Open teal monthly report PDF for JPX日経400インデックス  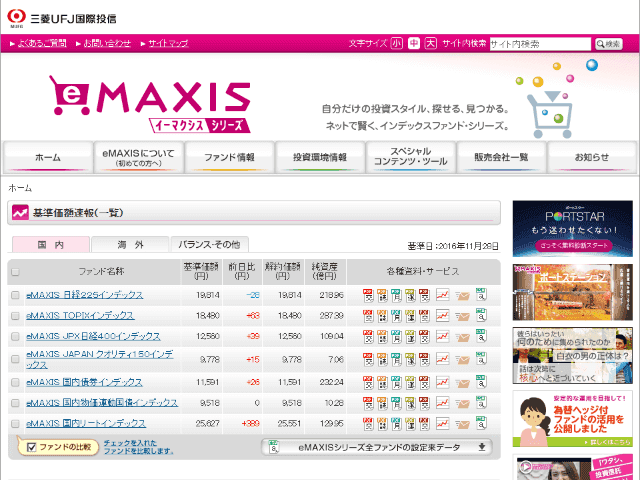pyautogui.click(x=396, y=337)
